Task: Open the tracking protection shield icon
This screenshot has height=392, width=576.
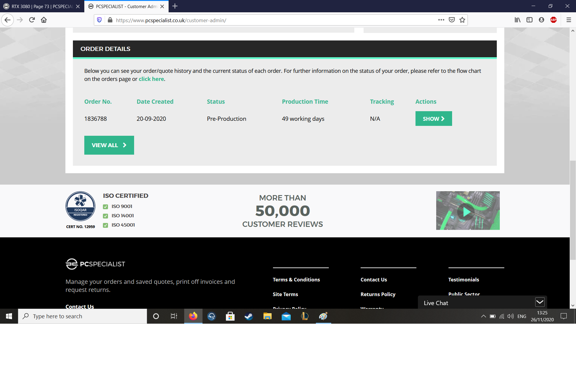Action: pyautogui.click(x=99, y=20)
